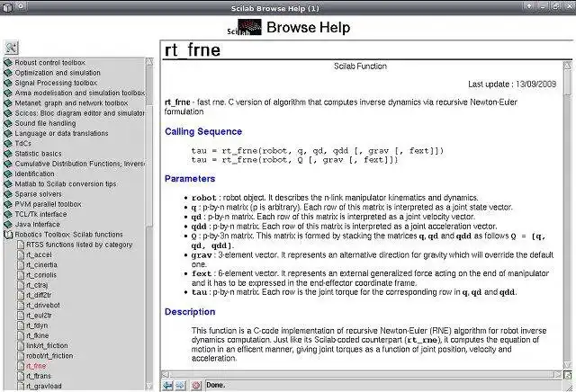This screenshot has height=392, width=576.
Task: Open the rt_eul2tr help page
Action: click(39, 316)
